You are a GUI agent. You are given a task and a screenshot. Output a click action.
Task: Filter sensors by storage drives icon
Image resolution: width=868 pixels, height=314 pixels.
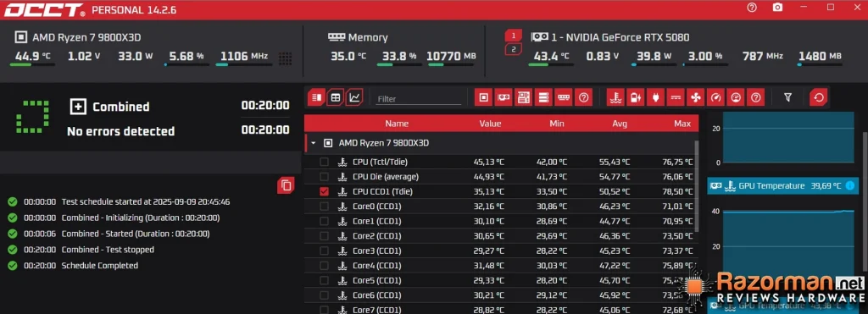click(x=543, y=97)
